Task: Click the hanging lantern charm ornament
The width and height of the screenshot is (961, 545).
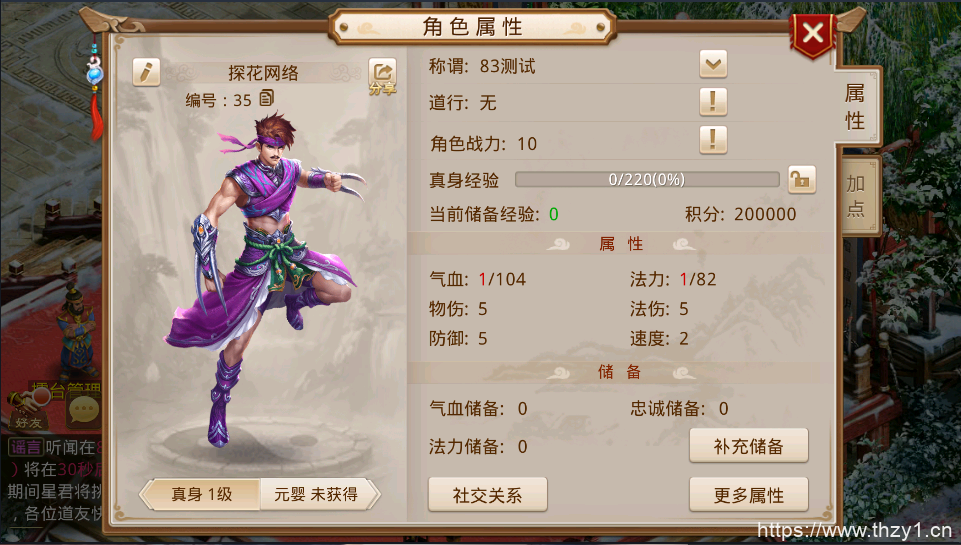Action: [95, 86]
